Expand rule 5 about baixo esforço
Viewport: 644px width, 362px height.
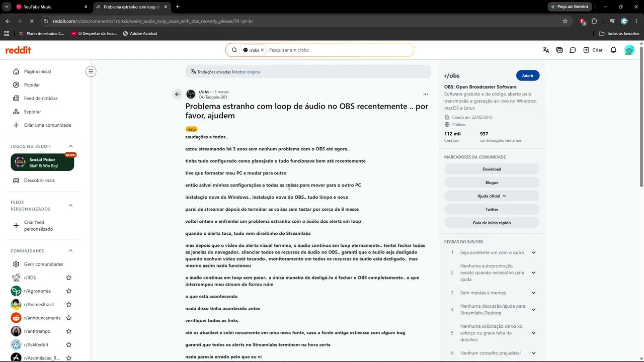[x=533, y=333]
